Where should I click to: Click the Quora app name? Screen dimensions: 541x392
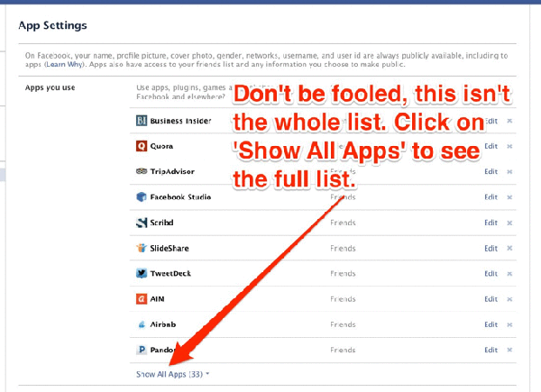pos(161,146)
